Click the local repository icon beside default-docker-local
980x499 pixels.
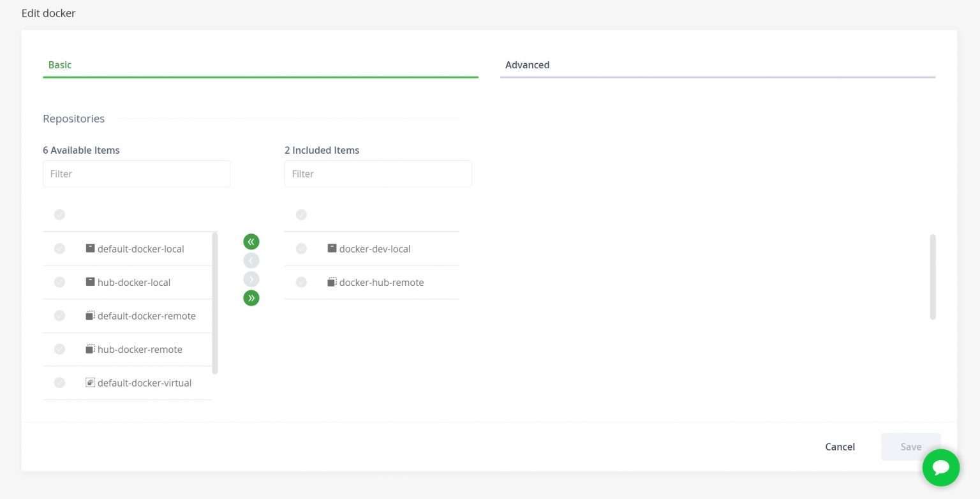[90, 248]
